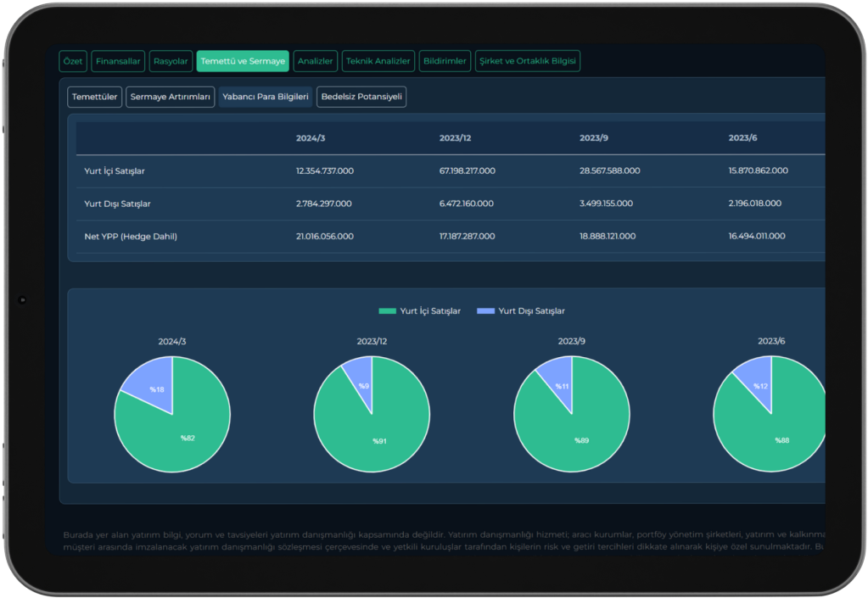Image resolution: width=868 pixels, height=598 pixels.
Task: Select the Temettü ve Sermaye tab
Action: (x=243, y=61)
